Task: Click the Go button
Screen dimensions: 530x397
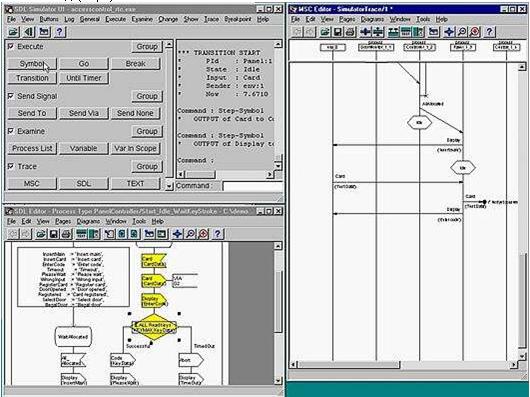Action: (84, 64)
